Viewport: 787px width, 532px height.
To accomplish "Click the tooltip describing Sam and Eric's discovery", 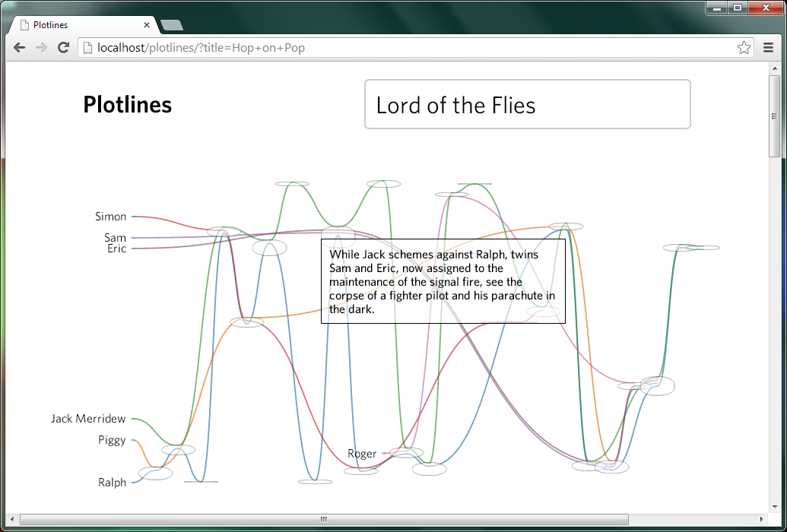I will 443,281.
